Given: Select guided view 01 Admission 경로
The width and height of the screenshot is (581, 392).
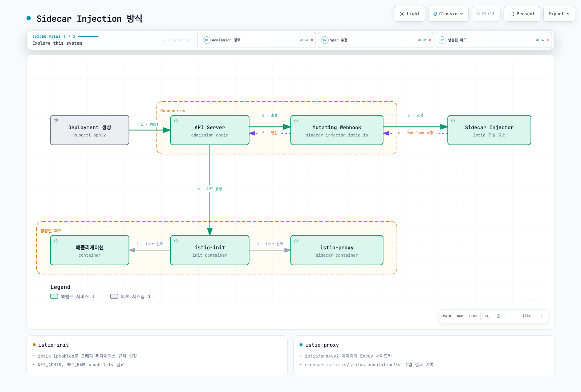Looking at the screenshot, I should pyautogui.click(x=257, y=40).
